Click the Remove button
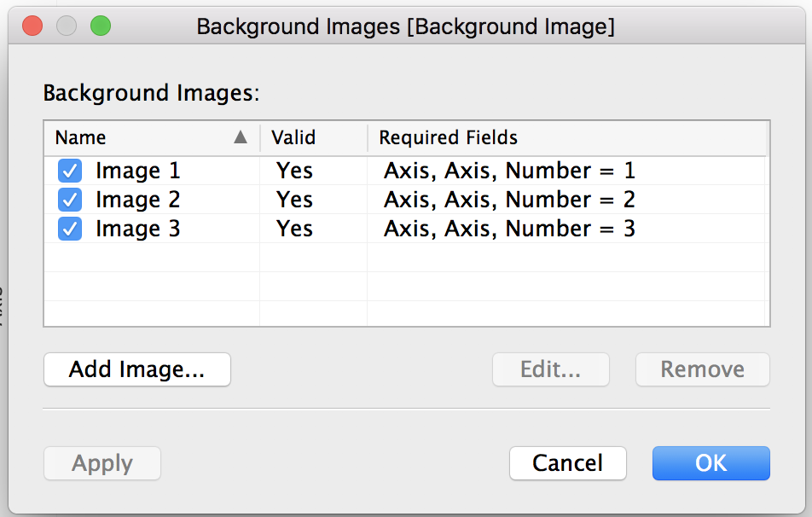Viewport: 812px width, 517px height. [x=702, y=369]
